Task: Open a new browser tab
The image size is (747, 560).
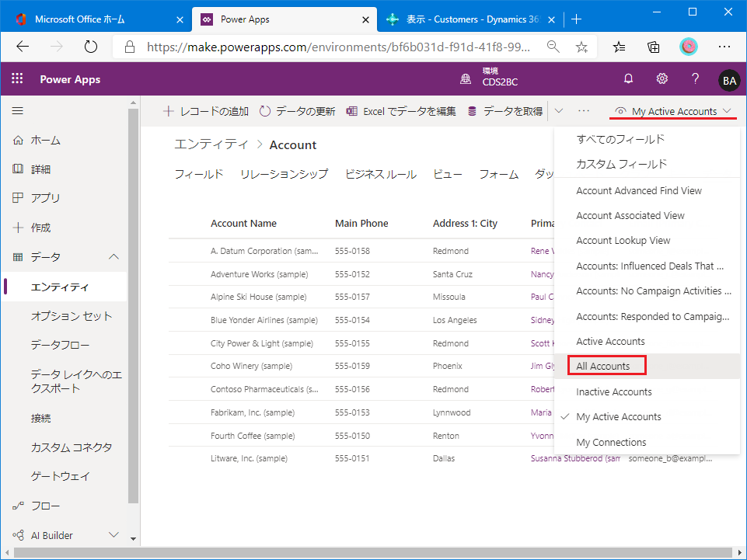Action: tap(577, 19)
